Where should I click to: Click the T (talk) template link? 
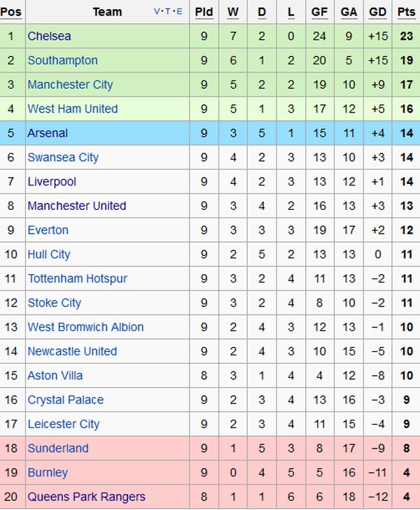[168, 12]
